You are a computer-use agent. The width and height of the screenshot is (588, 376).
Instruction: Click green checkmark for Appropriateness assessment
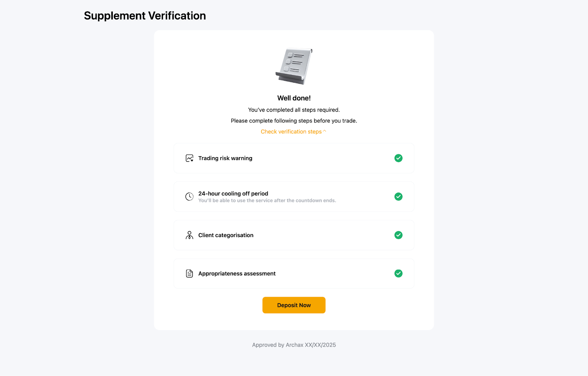[398, 273]
